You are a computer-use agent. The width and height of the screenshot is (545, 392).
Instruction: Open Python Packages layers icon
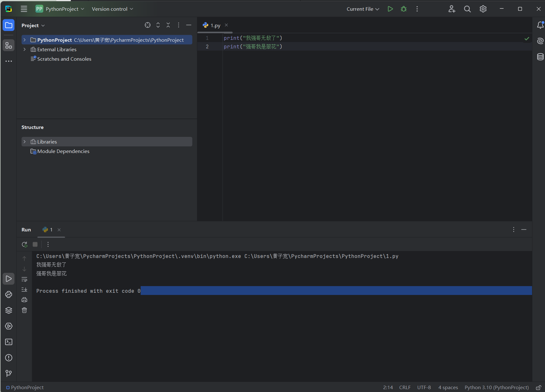[9, 310]
